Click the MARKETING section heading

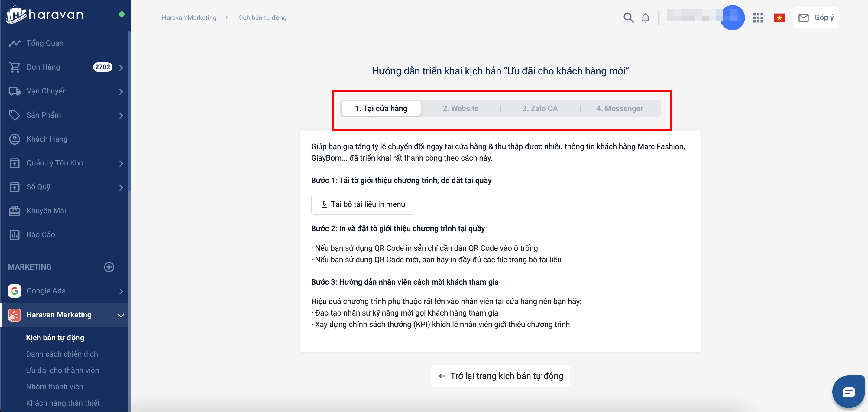[x=30, y=267]
